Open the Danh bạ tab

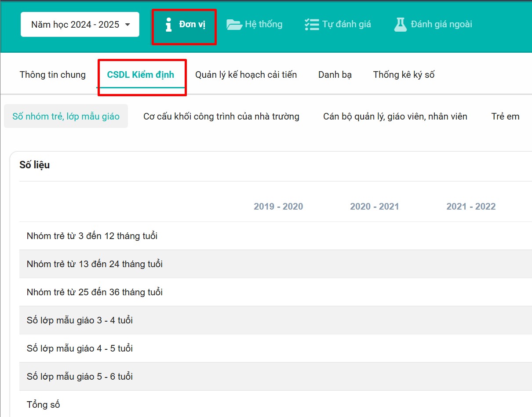tap(335, 75)
